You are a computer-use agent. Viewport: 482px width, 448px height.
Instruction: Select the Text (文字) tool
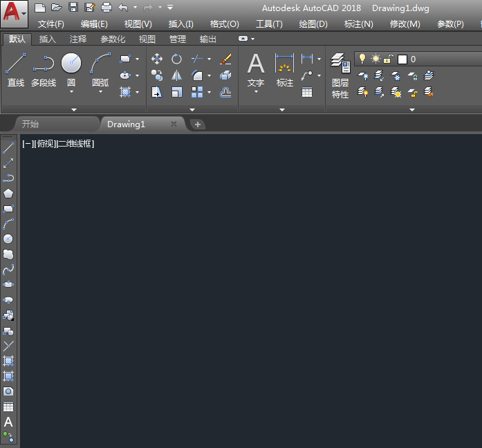(256, 69)
